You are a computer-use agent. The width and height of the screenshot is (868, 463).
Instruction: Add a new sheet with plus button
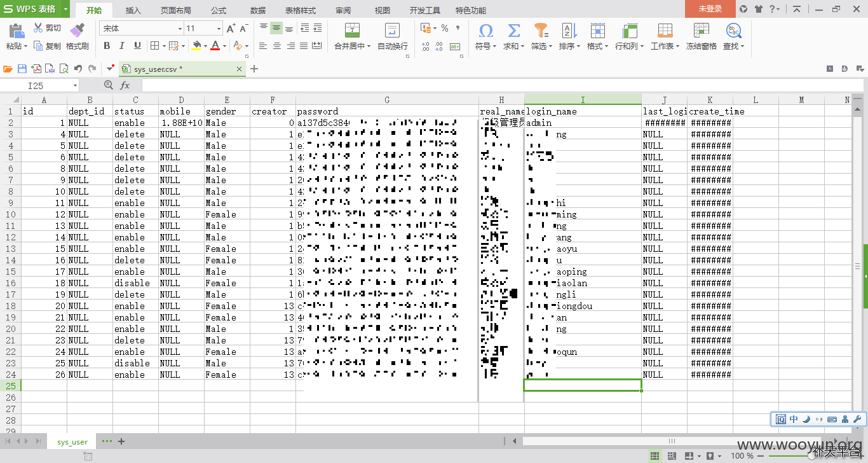(x=121, y=441)
